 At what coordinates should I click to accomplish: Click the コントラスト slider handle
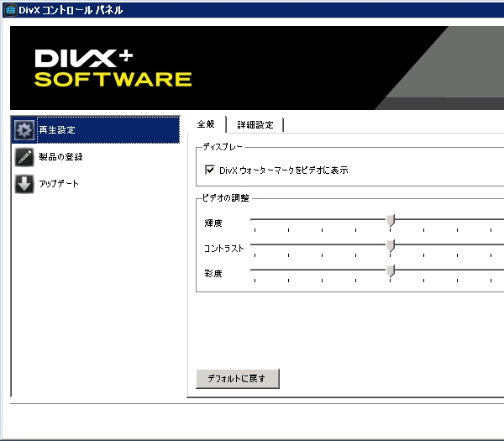pos(391,246)
